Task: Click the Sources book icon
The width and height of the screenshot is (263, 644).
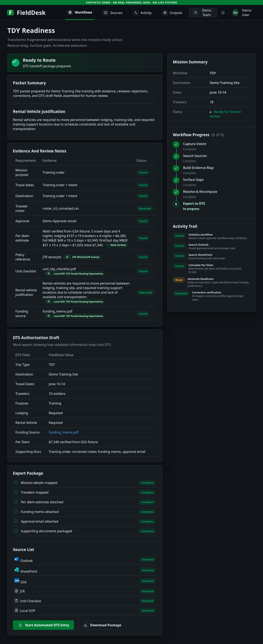Action: click(106, 13)
